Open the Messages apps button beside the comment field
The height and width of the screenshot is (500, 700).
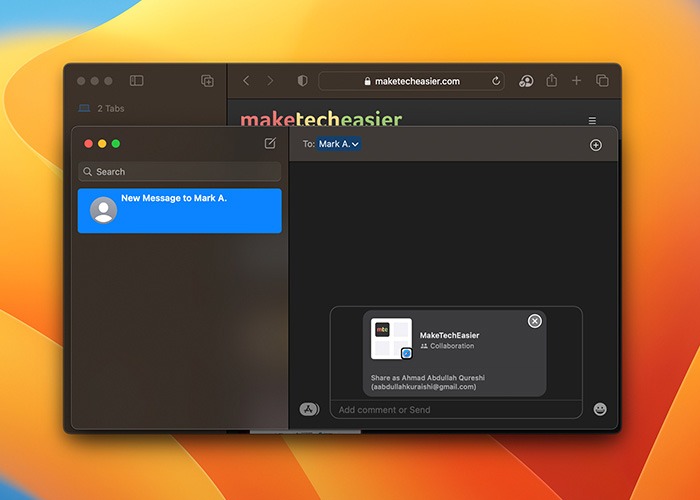click(309, 409)
